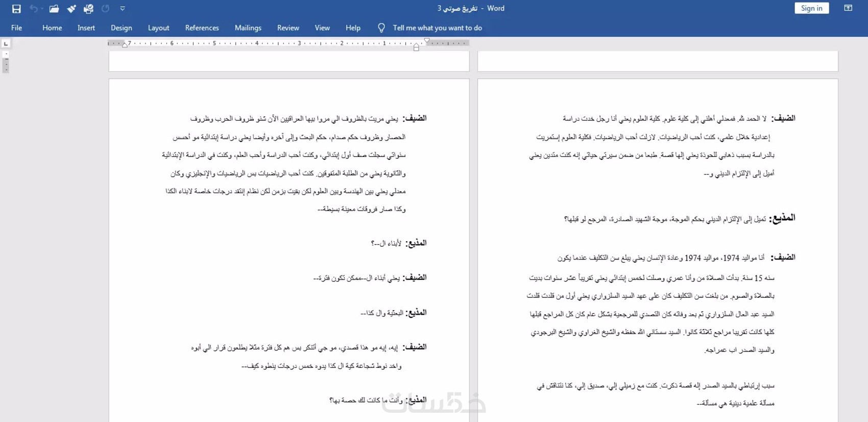Click the Print Preview printer icon

[x=88, y=9]
